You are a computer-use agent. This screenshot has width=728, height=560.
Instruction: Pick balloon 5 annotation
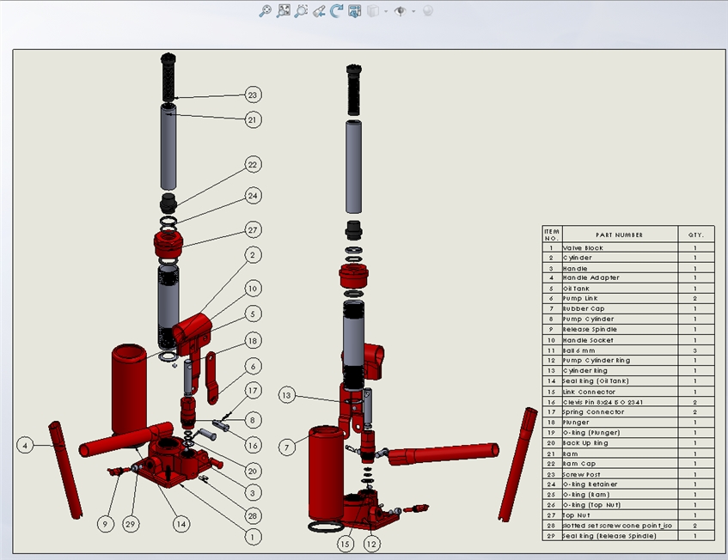point(253,314)
